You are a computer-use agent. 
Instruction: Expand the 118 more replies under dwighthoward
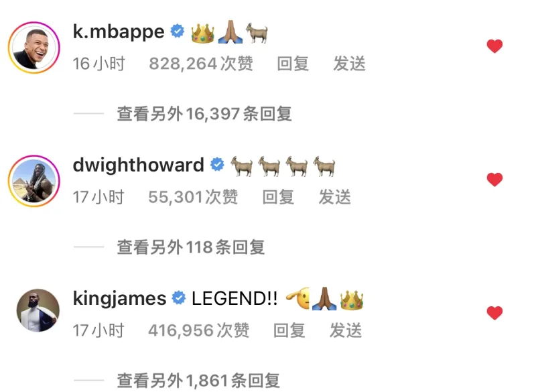[x=191, y=247]
